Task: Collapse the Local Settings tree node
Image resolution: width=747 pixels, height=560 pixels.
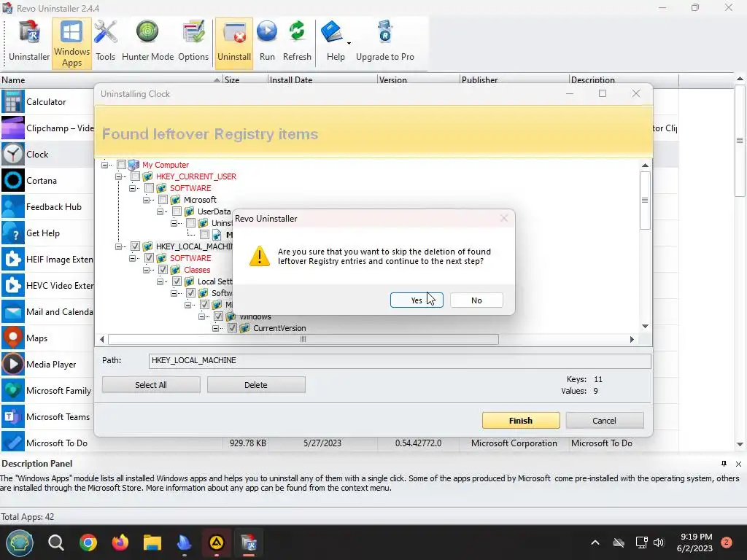Action: [x=160, y=281]
